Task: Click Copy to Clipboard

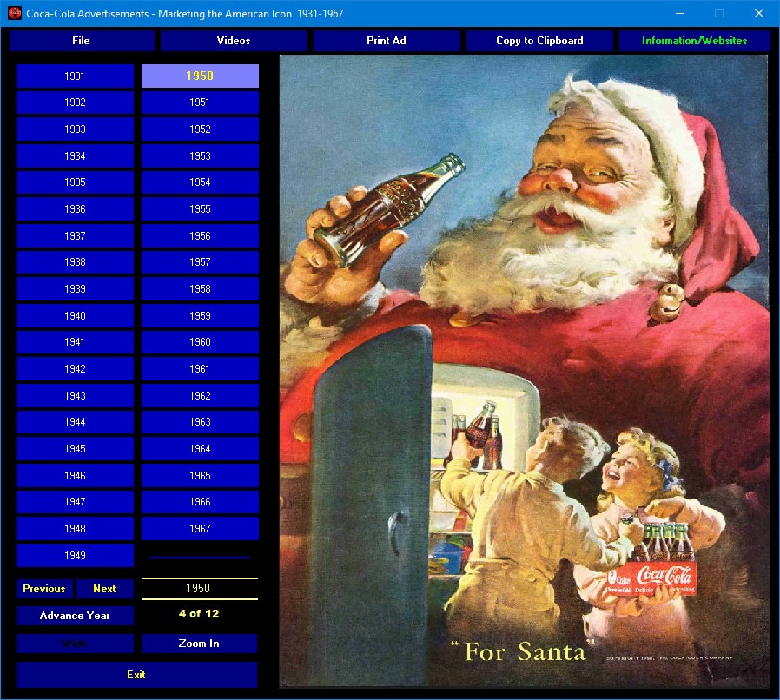Action: (x=539, y=41)
